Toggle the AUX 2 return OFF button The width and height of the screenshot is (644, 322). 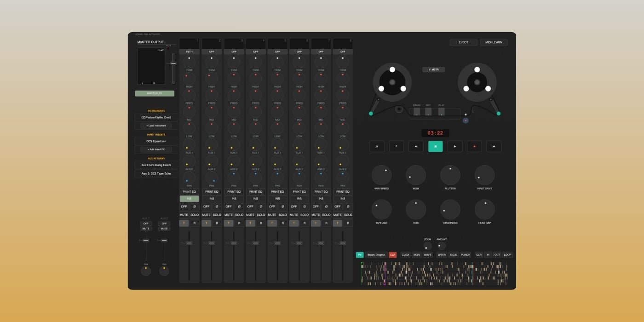pos(164,224)
